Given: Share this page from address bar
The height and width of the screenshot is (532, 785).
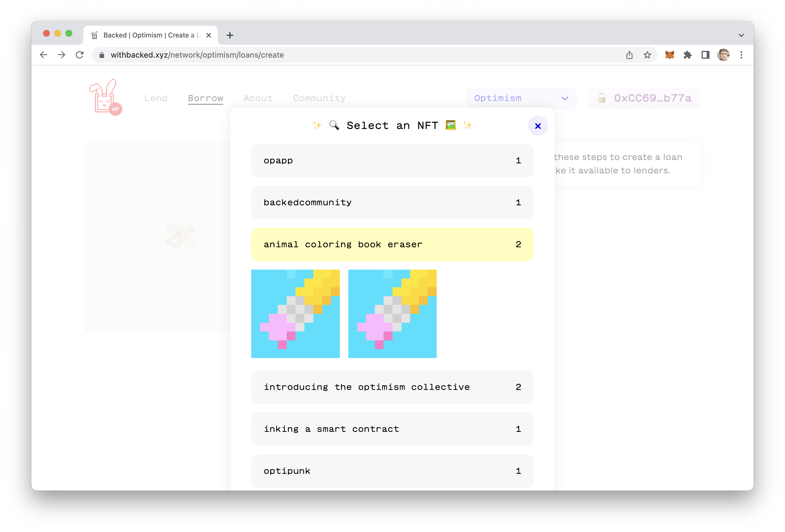Looking at the screenshot, I should (629, 55).
